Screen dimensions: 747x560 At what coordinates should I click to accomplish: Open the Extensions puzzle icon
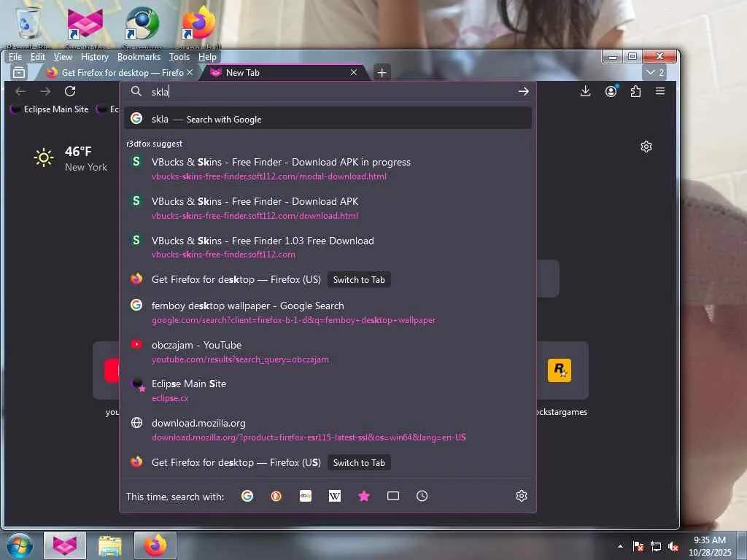(635, 91)
